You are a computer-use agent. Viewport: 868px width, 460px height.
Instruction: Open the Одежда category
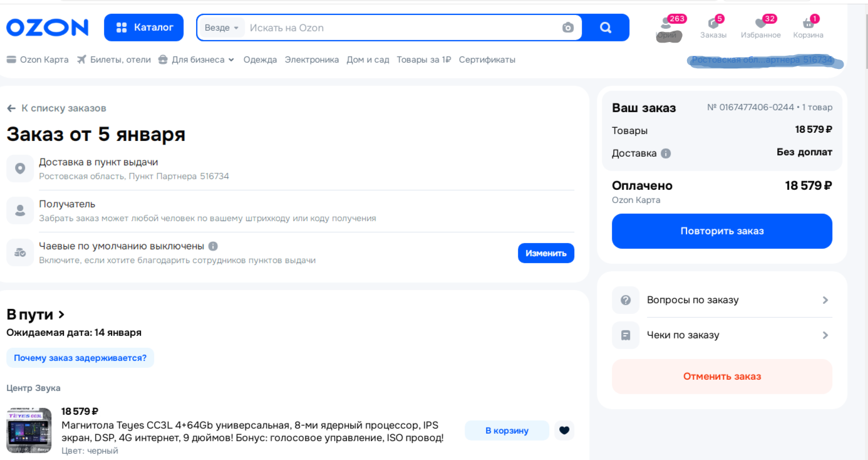260,60
